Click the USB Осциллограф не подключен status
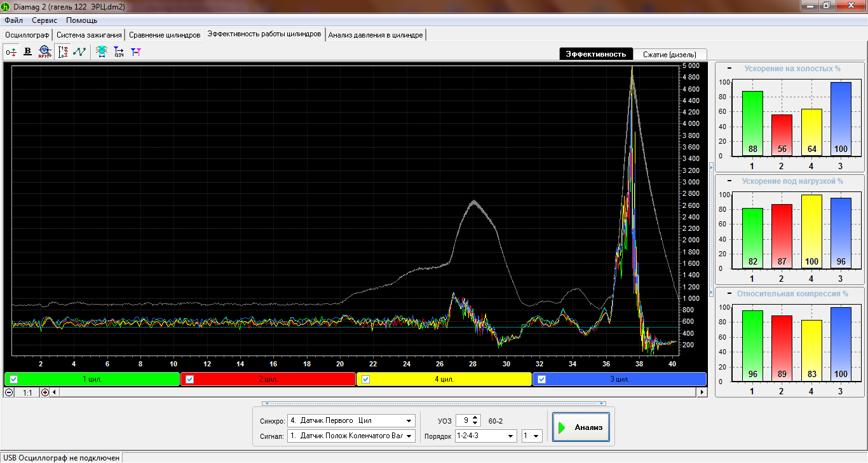 [60, 457]
